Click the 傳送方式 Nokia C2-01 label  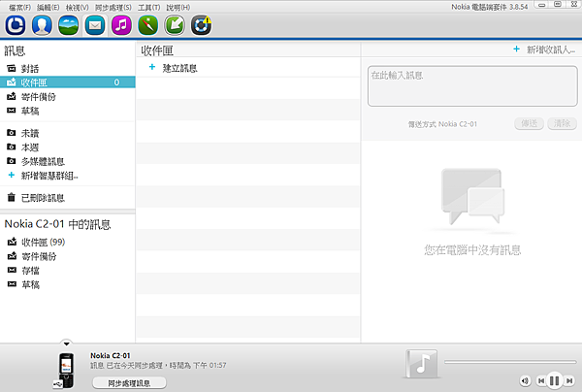click(x=442, y=124)
